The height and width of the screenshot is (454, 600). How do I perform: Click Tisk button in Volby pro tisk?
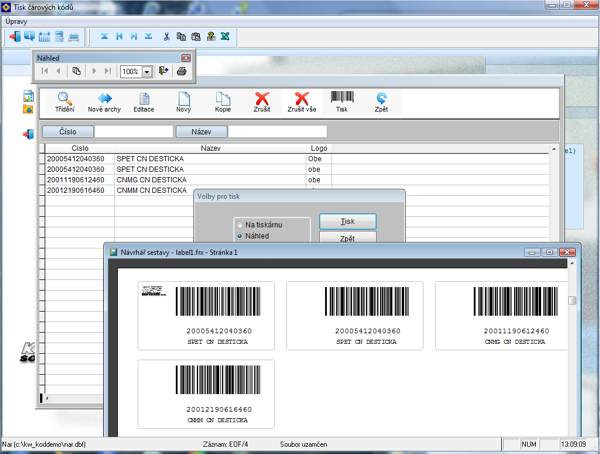click(x=348, y=222)
